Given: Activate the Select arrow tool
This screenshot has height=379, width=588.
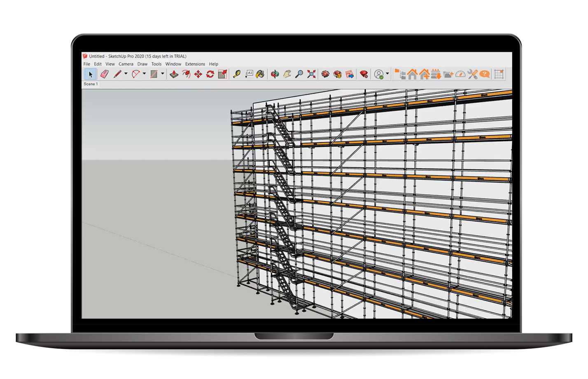Looking at the screenshot, I should coord(91,74).
